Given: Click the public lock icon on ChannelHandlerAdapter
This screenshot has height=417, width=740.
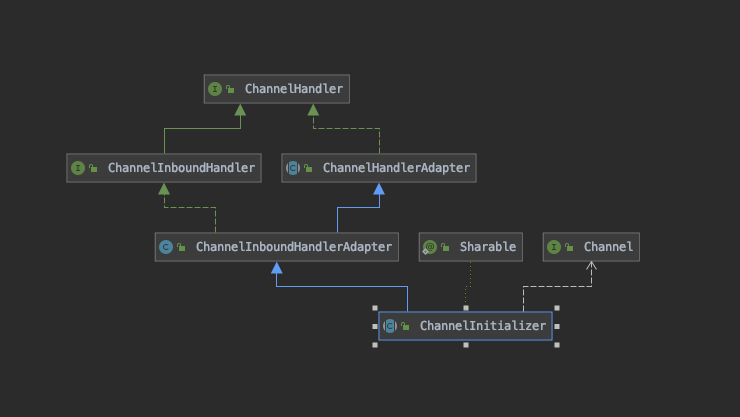Looking at the screenshot, I should [x=308, y=168].
